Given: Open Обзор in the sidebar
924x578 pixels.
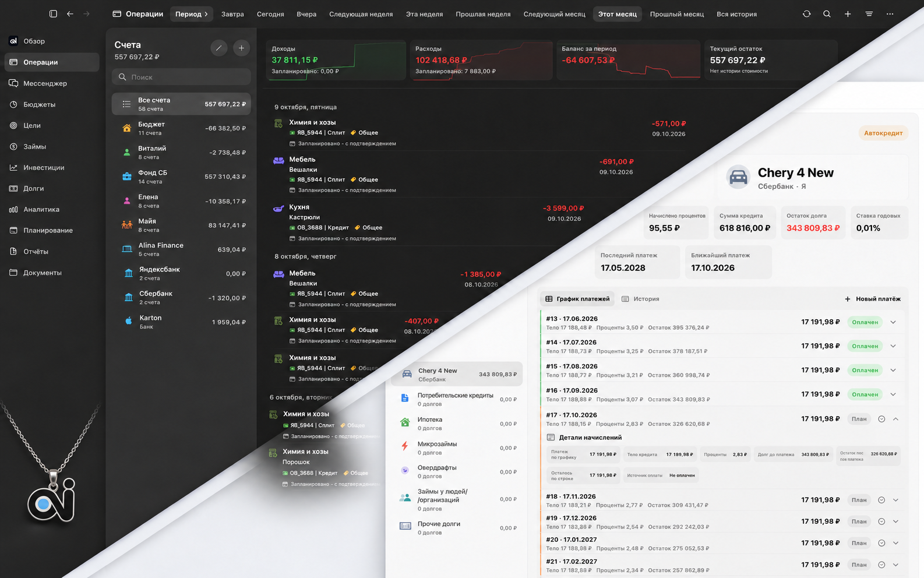Looking at the screenshot, I should pyautogui.click(x=51, y=41).
